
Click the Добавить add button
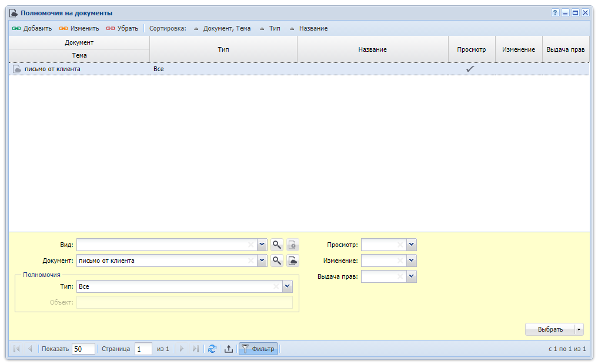[32, 28]
